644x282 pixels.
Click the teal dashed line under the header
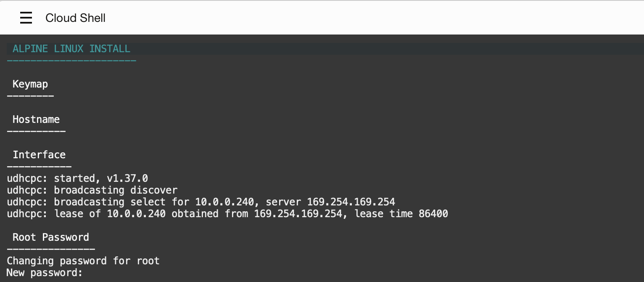[71, 61]
